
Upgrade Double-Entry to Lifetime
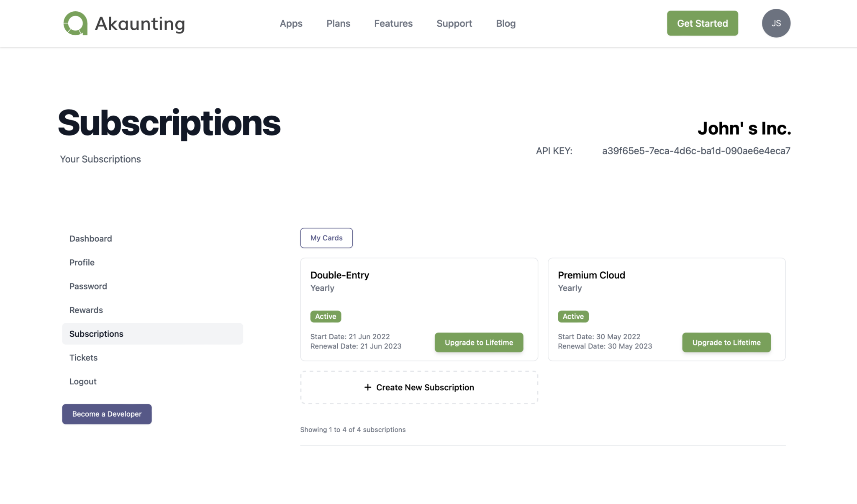pyautogui.click(x=478, y=342)
